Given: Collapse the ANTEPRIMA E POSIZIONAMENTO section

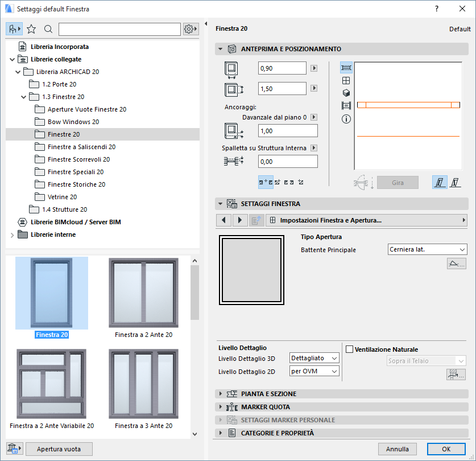Looking at the screenshot, I should [221, 49].
